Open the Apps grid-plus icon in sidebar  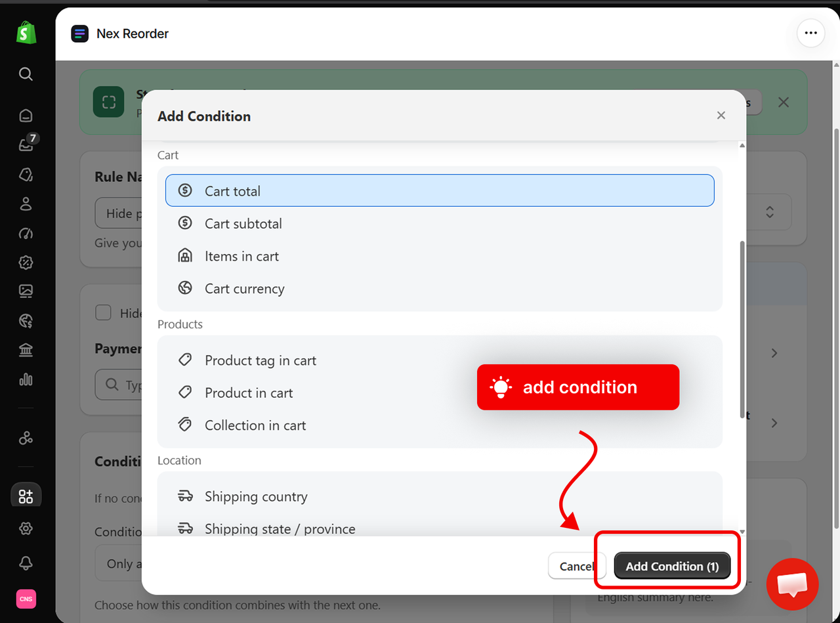[26, 496]
